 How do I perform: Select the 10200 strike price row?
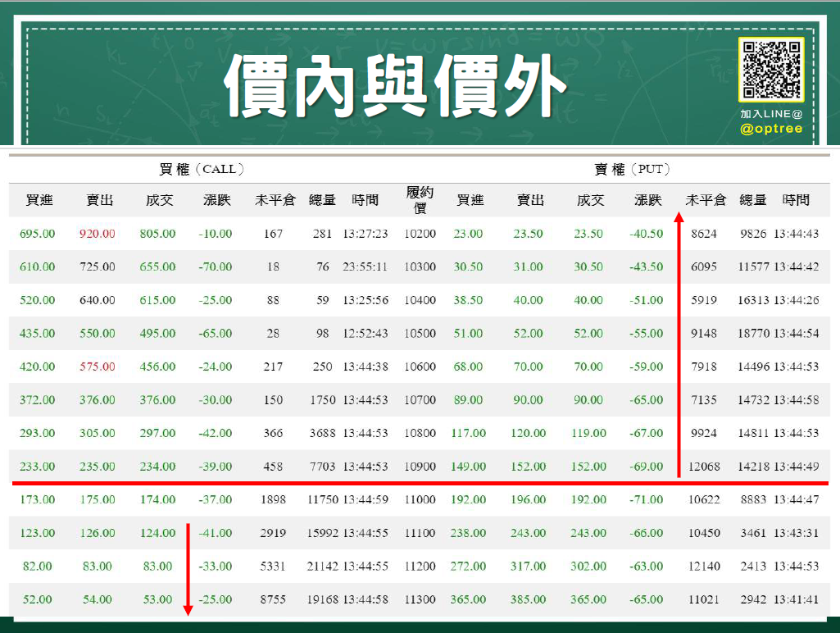pyautogui.click(x=420, y=233)
